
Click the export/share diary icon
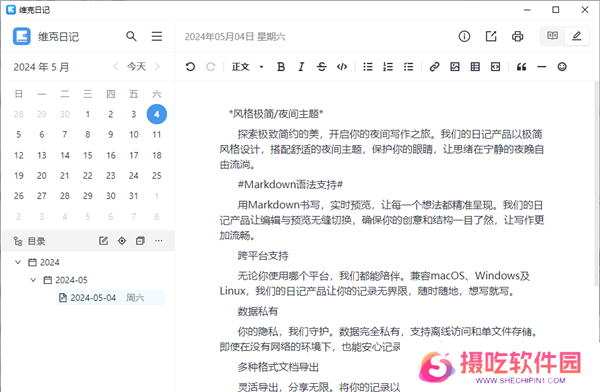(x=491, y=36)
